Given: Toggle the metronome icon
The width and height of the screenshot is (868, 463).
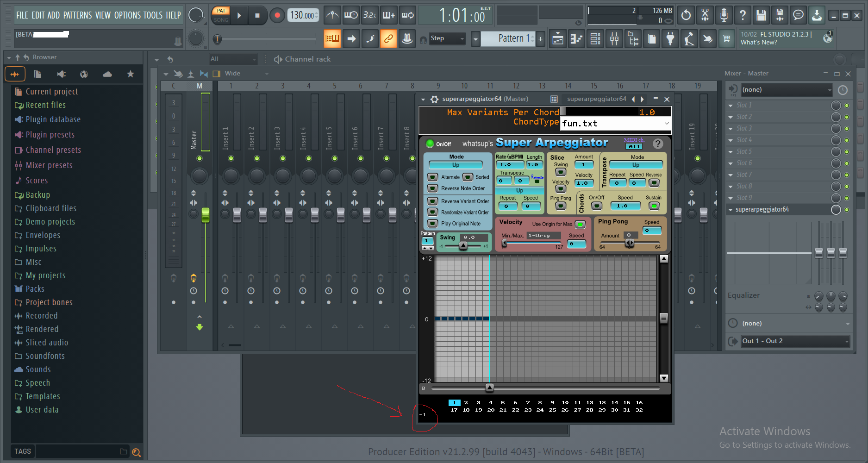Looking at the screenshot, I should [x=332, y=15].
